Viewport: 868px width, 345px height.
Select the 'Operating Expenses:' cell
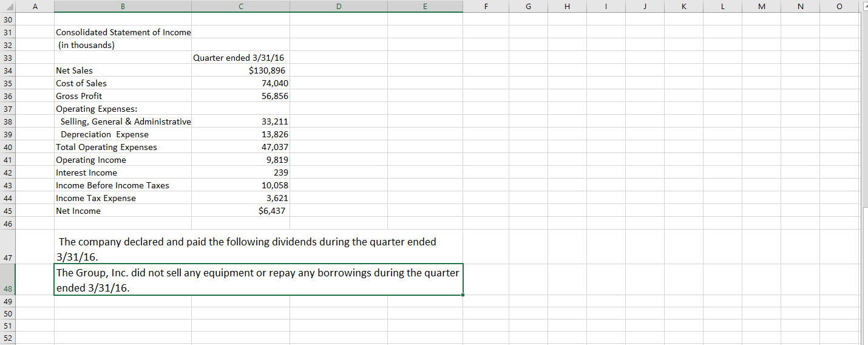123,109
